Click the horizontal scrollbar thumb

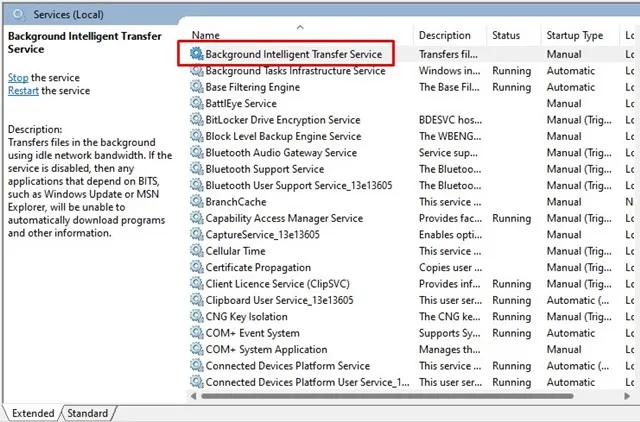[387, 396]
